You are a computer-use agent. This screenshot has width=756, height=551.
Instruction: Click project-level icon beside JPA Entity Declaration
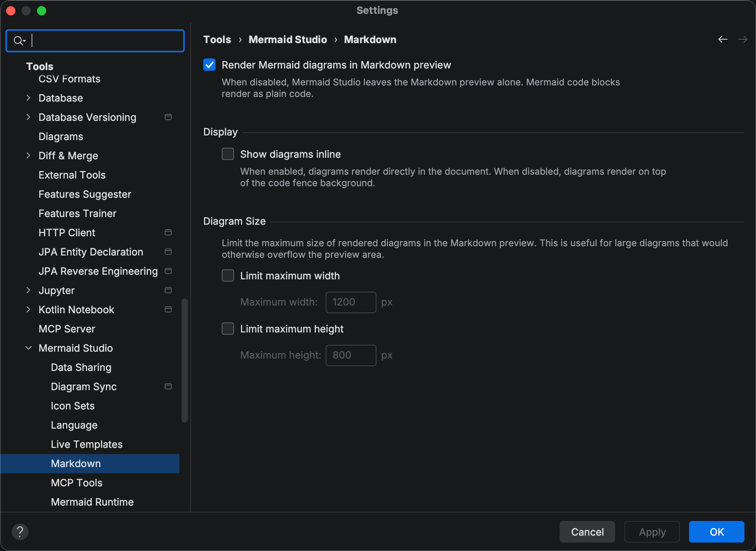click(x=168, y=252)
